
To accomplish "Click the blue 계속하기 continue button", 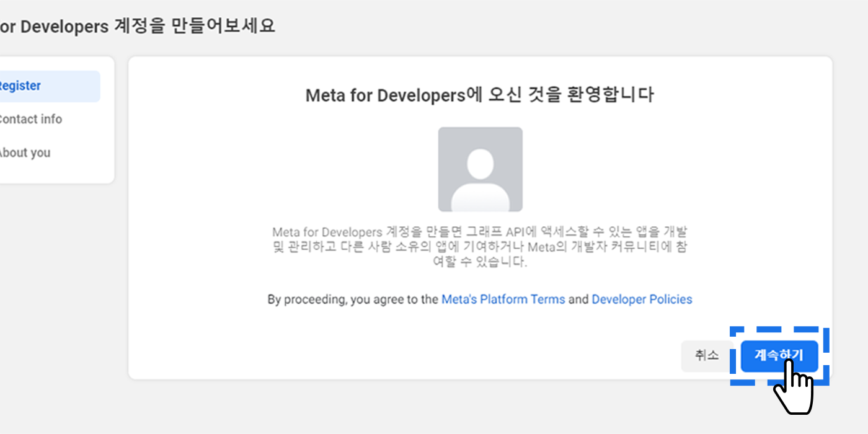I will (779, 356).
